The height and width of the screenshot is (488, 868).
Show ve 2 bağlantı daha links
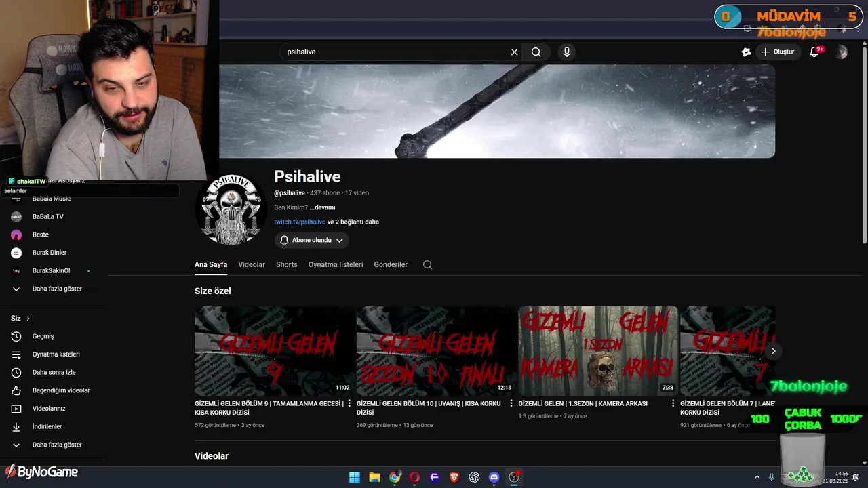click(353, 222)
